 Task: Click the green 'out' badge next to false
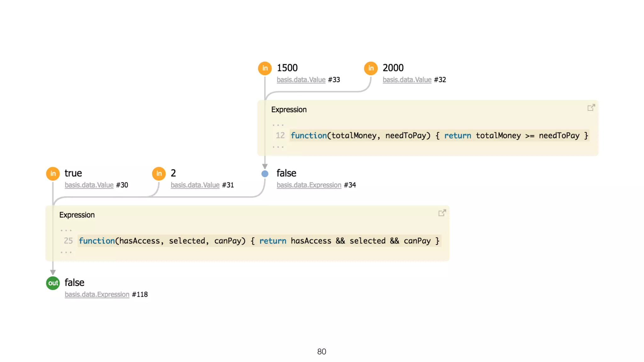coord(53,283)
